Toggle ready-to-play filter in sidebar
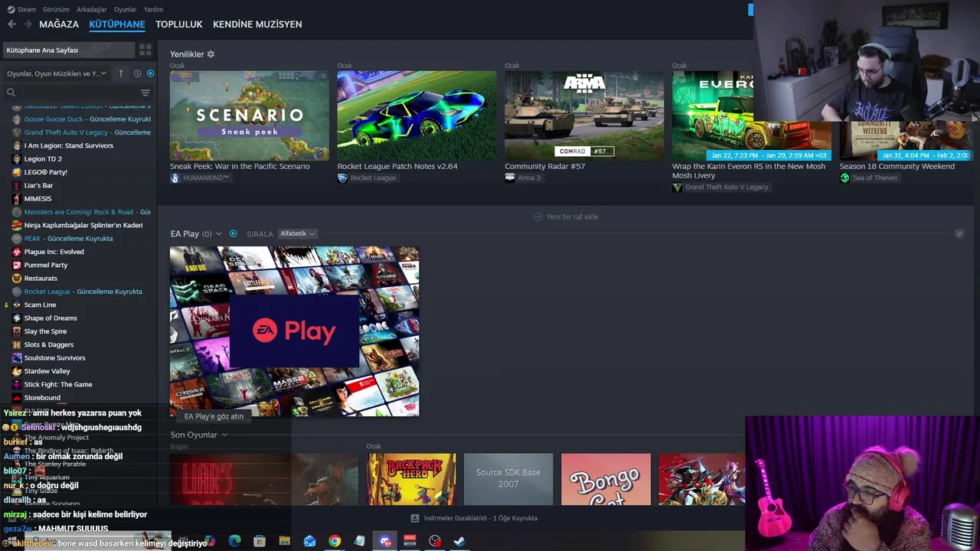 coord(150,73)
